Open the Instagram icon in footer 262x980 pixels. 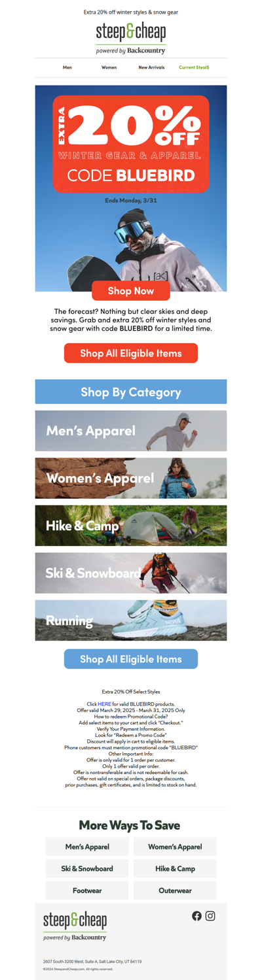[210, 916]
